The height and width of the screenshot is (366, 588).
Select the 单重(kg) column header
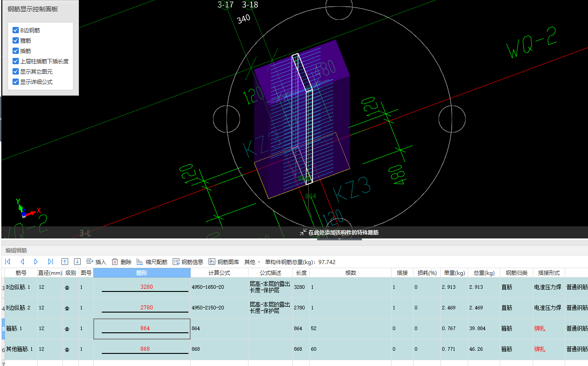click(453, 273)
